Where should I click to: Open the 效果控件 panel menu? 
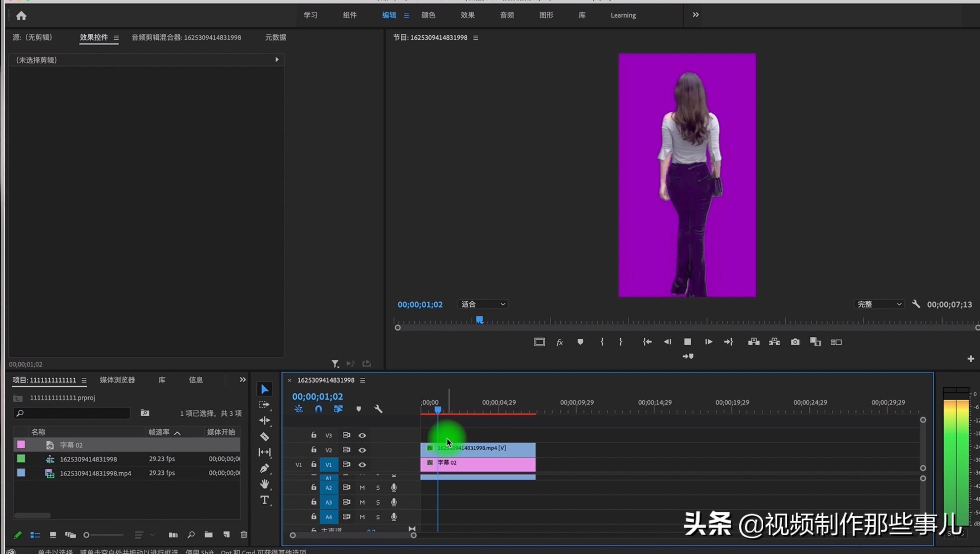[116, 38]
